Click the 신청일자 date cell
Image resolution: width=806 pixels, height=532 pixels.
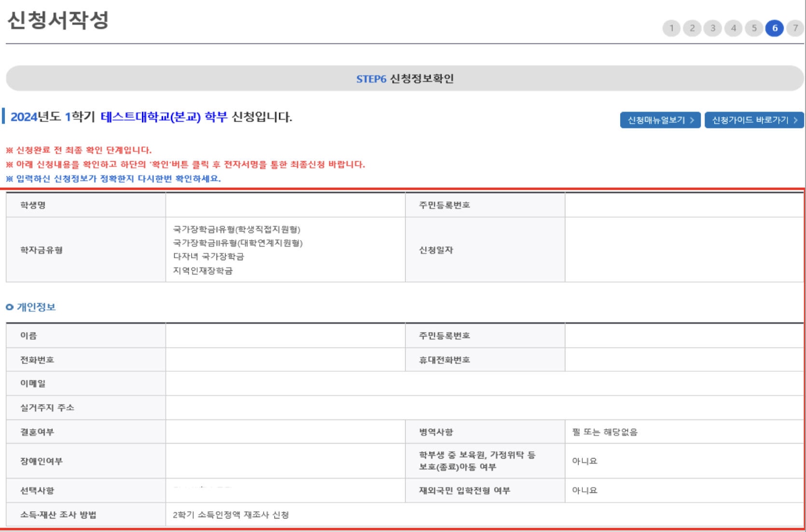click(x=685, y=250)
